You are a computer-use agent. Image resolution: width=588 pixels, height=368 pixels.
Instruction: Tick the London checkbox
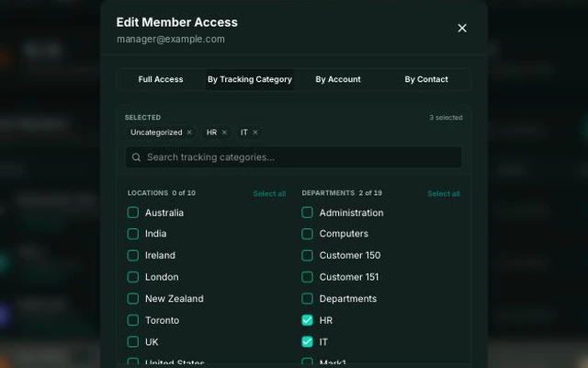click(132, 277)
